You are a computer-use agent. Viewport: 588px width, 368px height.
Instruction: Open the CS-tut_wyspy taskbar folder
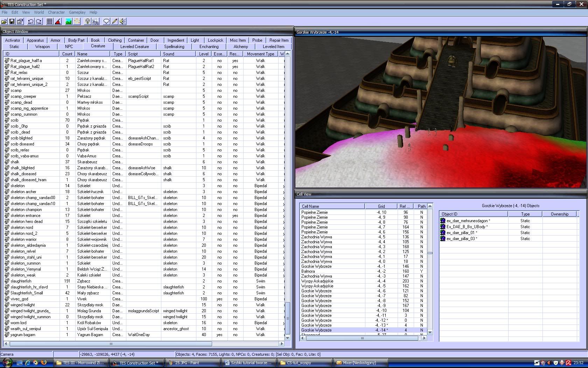pyautogui.click(x=305, y=363)
